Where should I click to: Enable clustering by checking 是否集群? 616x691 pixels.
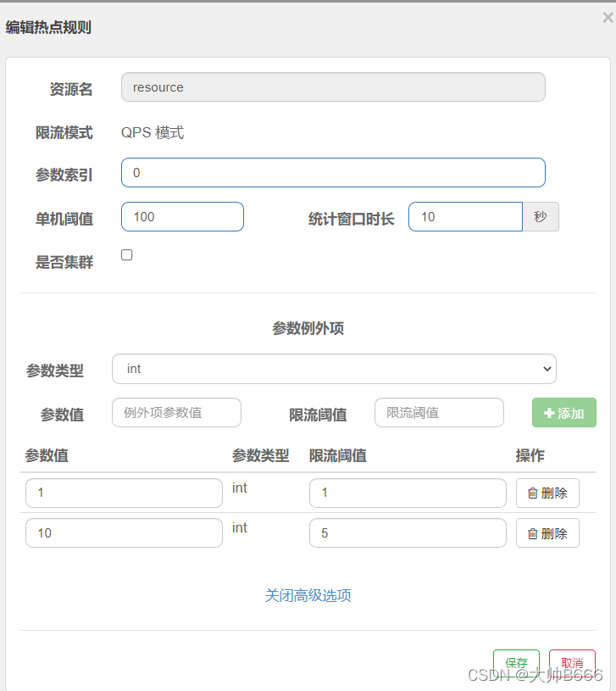click(x=127, y=254)
